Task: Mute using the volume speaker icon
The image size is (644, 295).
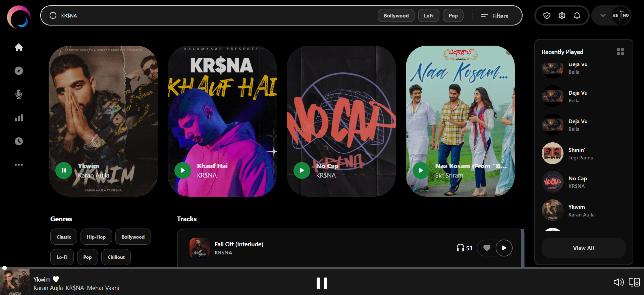Action: coord(619,282)
